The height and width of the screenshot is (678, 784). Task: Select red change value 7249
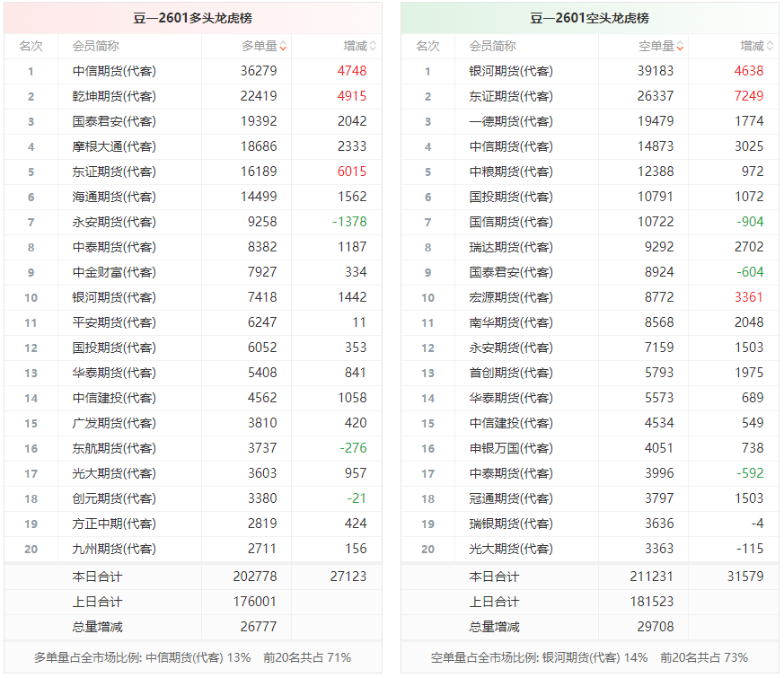pos(749,96)
